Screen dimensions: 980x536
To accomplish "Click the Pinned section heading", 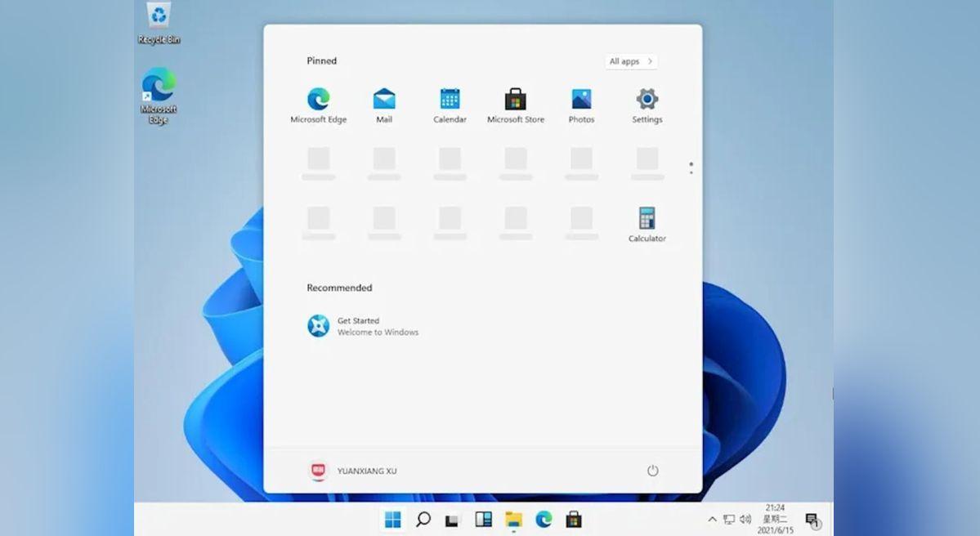I will coord(321,60).
